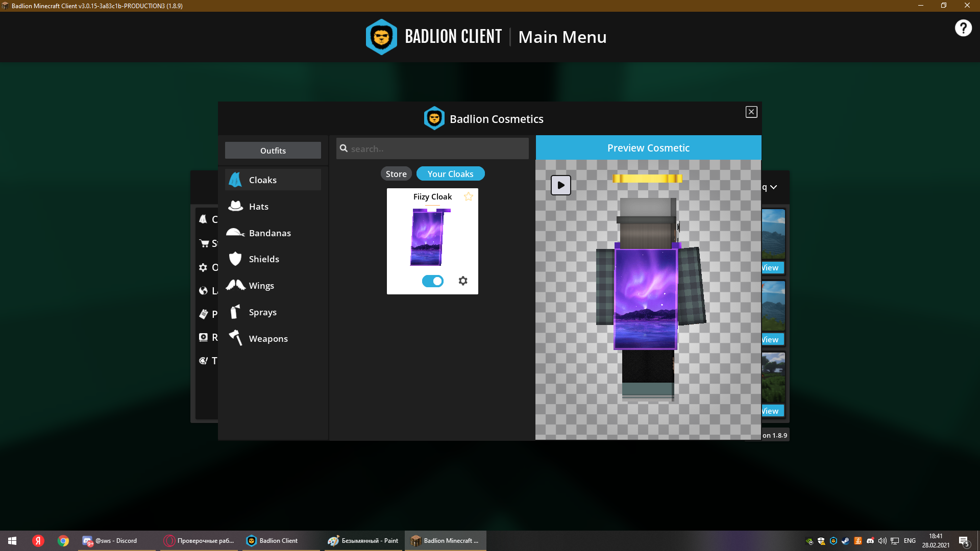Image resolution: width=980 pixels, height=551 pixels.
Task: Open the help question mark icon
Action: tap(963, 28)
